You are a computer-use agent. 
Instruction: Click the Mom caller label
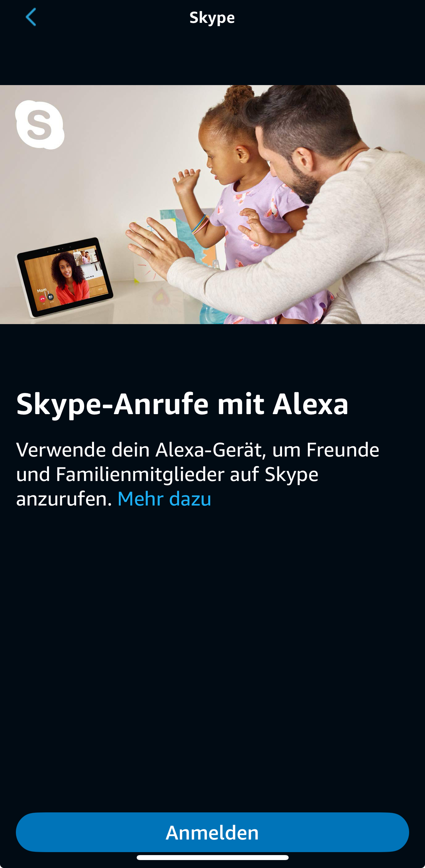click(x=42, y=290)
